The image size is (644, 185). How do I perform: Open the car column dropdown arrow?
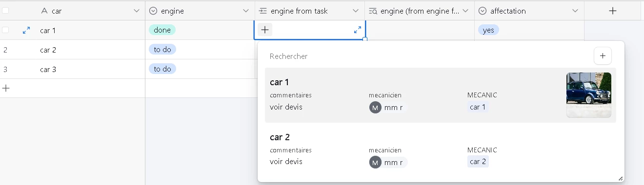(x=136, y=11)
